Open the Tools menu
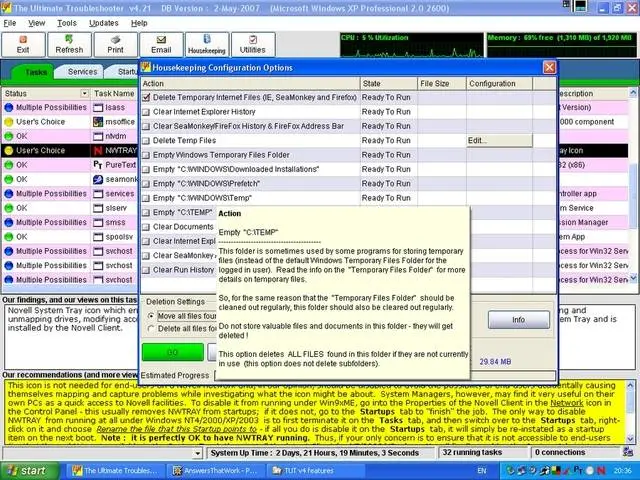Image resolution: width=640 pixels, height=480 pixels. 67,23
